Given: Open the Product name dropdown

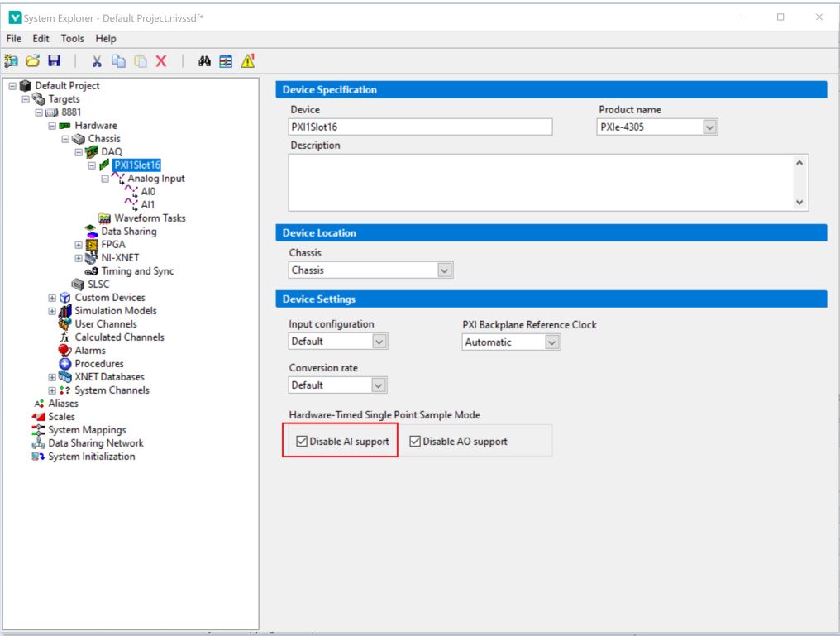Looking at the screenshot, I should click(x=710, y=127).
